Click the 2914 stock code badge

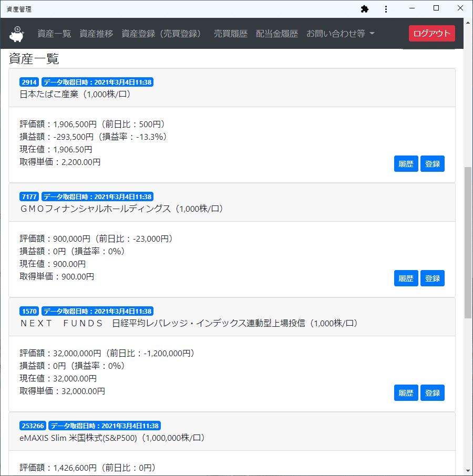(29, 82)
